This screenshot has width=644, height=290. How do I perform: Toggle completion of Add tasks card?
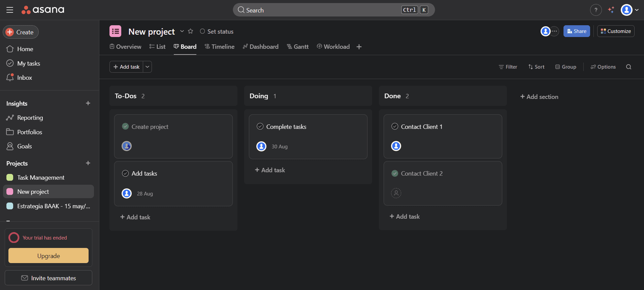pos(125,173)
